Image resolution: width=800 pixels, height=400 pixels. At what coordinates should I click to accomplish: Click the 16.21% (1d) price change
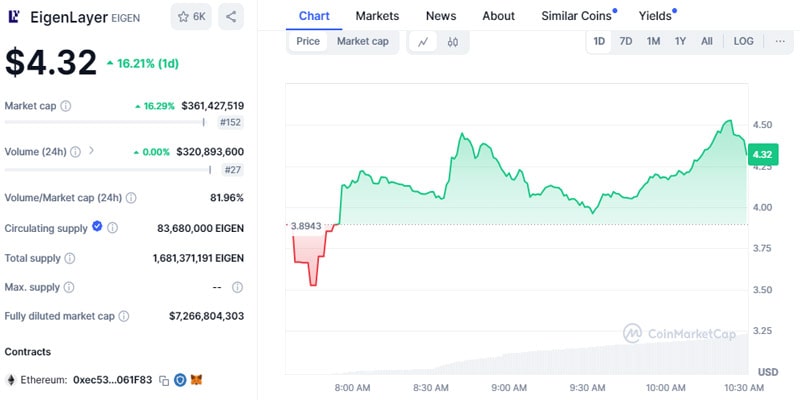[x=142, y=64]
